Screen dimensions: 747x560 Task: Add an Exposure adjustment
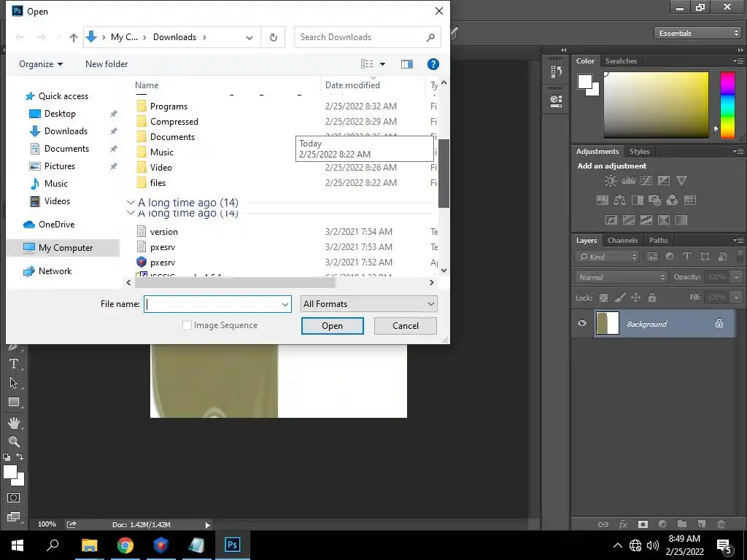pyautogui.click(x=664, y=181)
